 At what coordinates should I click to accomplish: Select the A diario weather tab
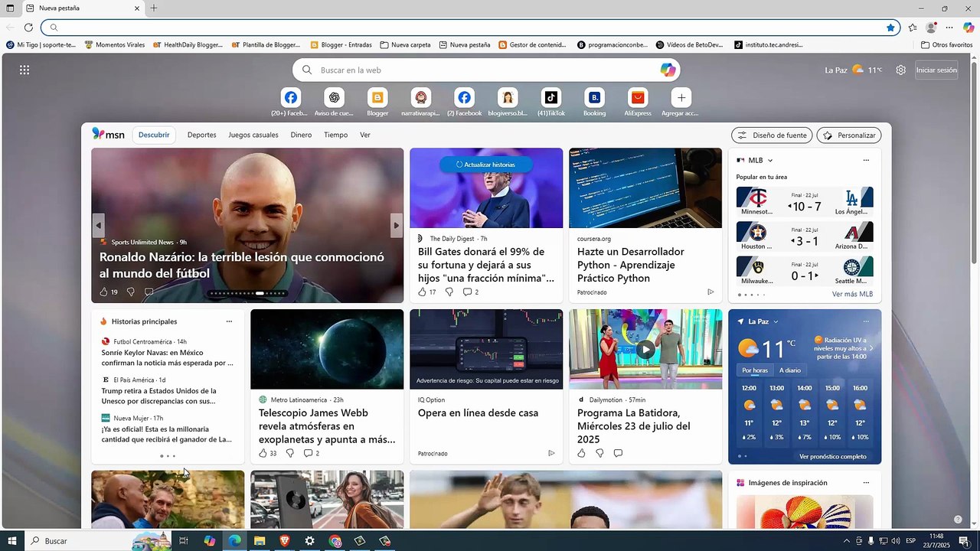pos(790,370)
